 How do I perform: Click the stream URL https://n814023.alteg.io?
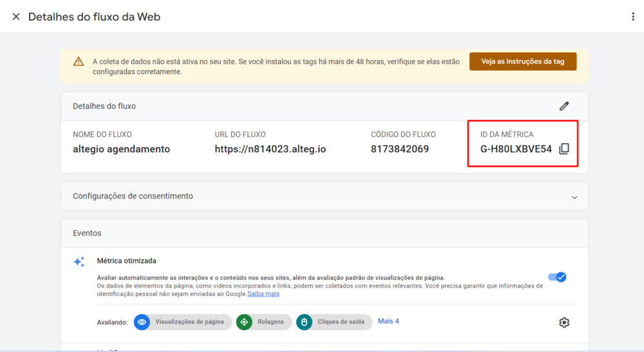270,149
